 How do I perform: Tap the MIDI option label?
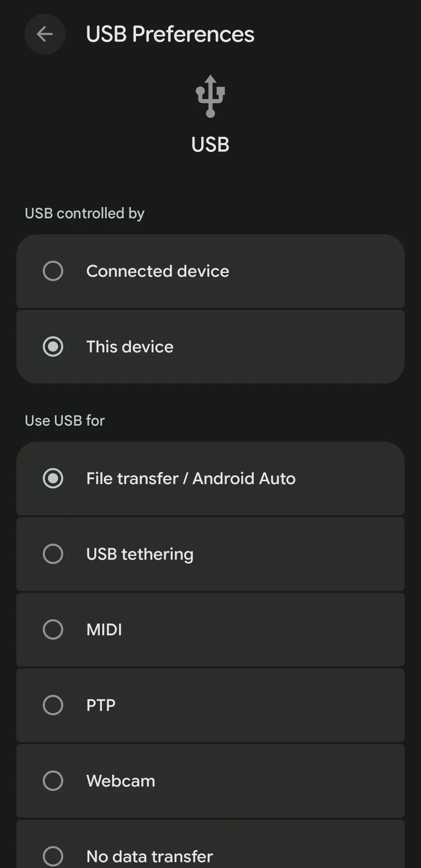pos(104,629)
